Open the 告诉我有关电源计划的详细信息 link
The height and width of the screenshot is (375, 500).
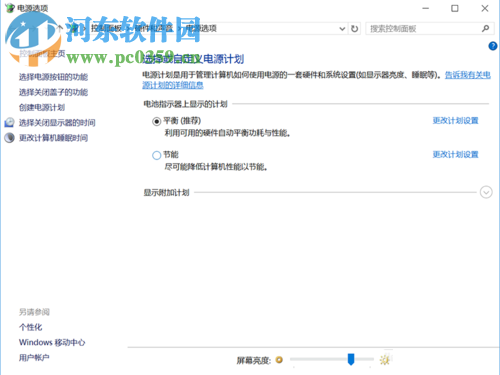[x=468, y=75]
